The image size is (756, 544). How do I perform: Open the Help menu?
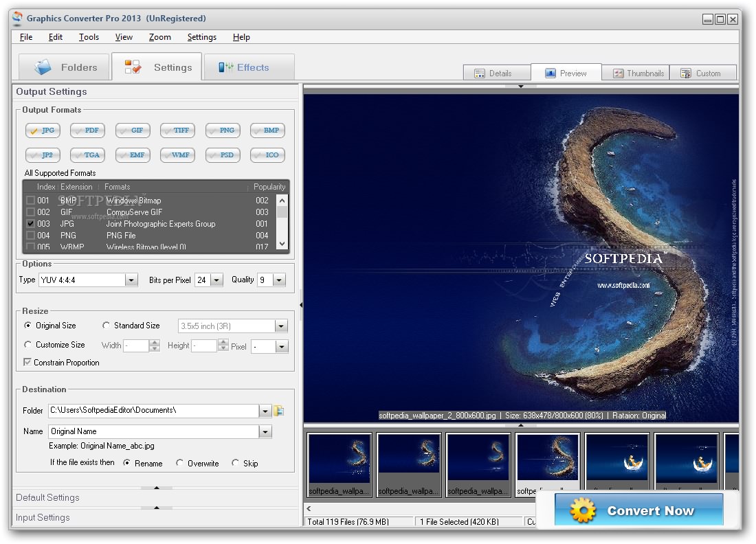(241, 37)
